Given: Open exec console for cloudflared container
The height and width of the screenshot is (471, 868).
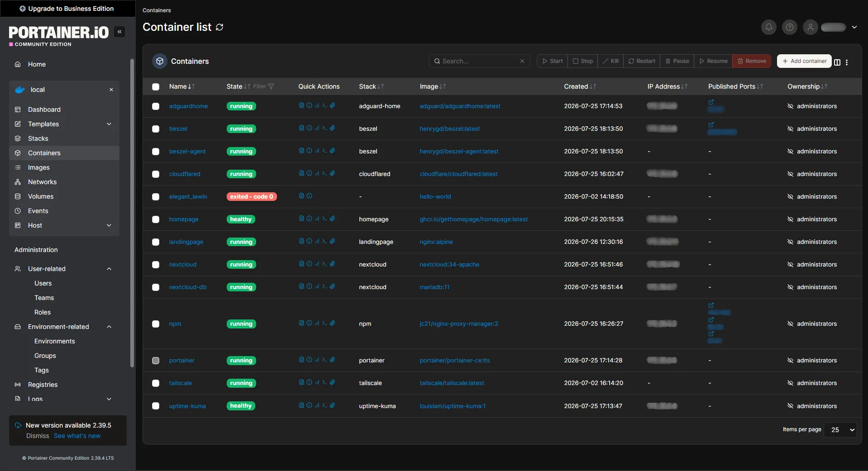Looking at the screenshot, I should pos(324,173).
